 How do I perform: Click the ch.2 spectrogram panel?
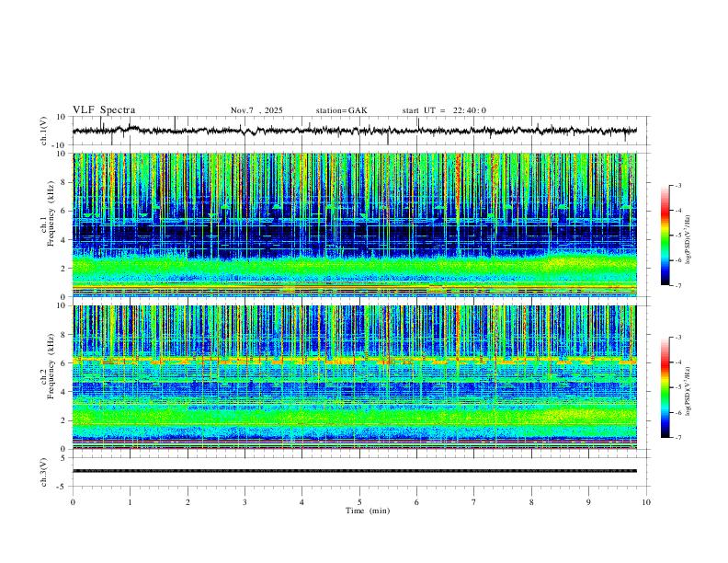click(x=358, y=375)
